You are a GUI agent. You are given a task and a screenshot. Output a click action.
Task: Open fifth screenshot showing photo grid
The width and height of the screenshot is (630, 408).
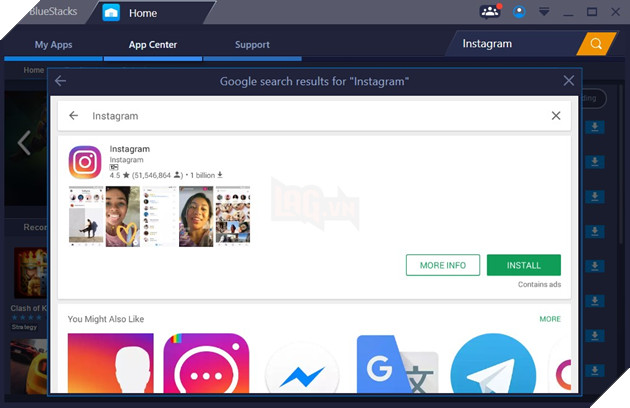[x=233, y=216]
